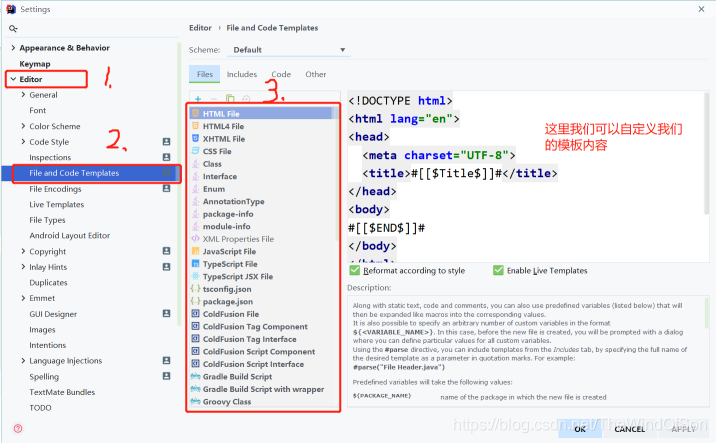
Task: Select the ColdFusion Tag Component template
Action: tap(255, 327)
